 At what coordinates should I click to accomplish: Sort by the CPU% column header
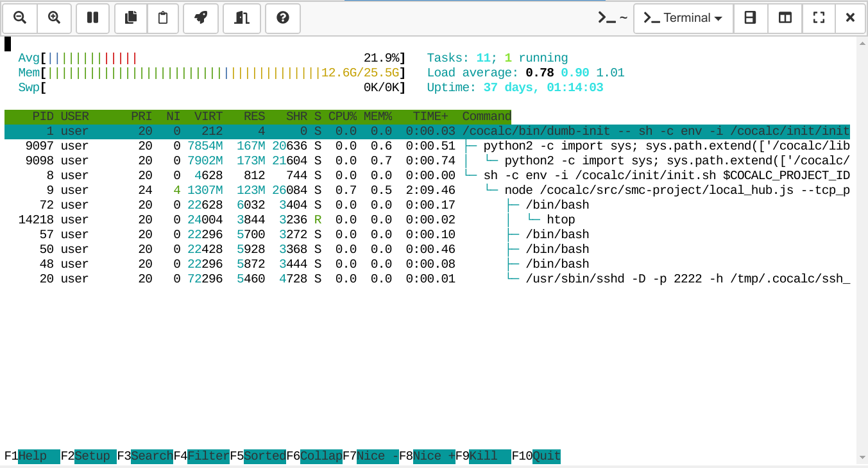click(x=343, y=117)
